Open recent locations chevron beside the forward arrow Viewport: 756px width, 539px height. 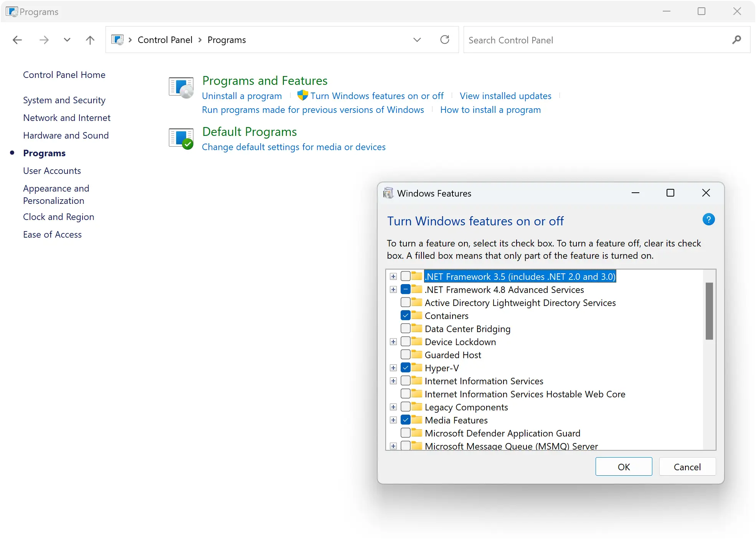point(67,40)
